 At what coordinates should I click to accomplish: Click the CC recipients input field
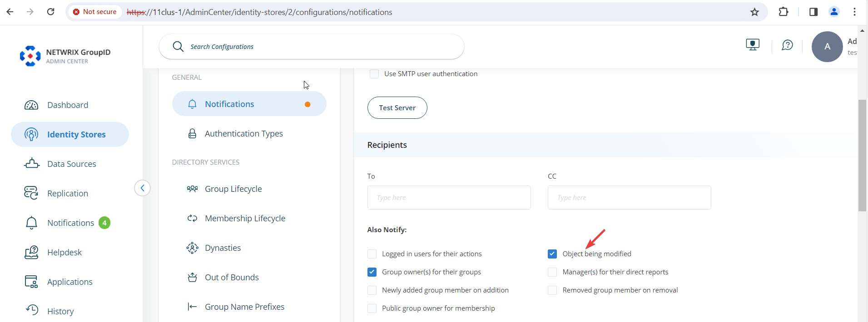tap(629, 197)
